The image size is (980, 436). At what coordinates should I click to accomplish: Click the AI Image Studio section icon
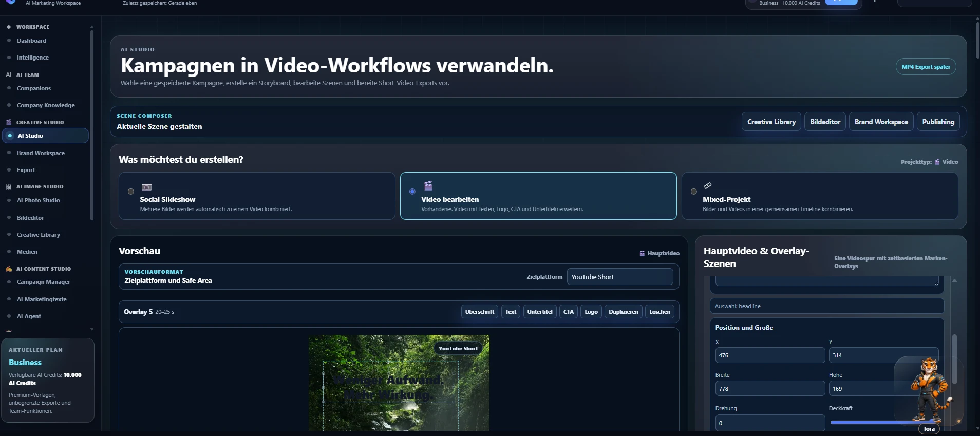coord(9,187)
